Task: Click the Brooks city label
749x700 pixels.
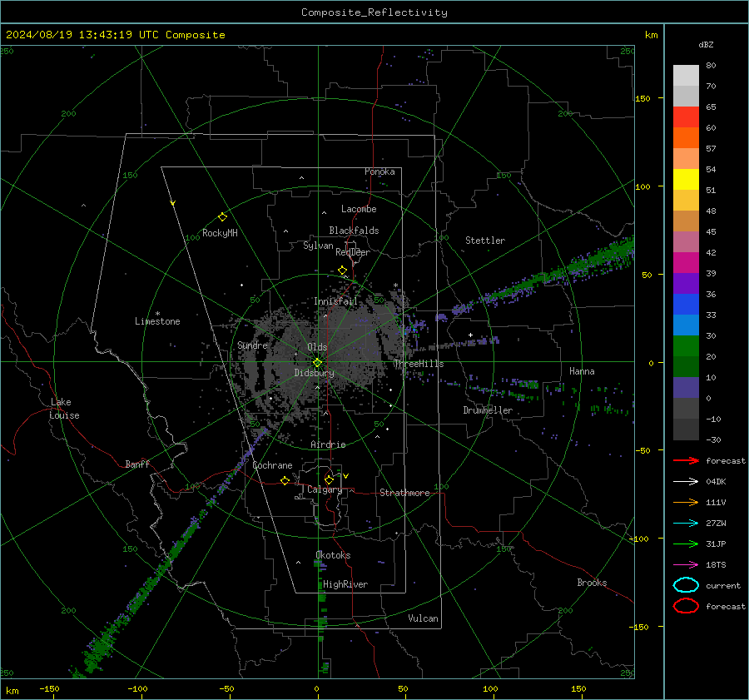Action: pos(592,583)
